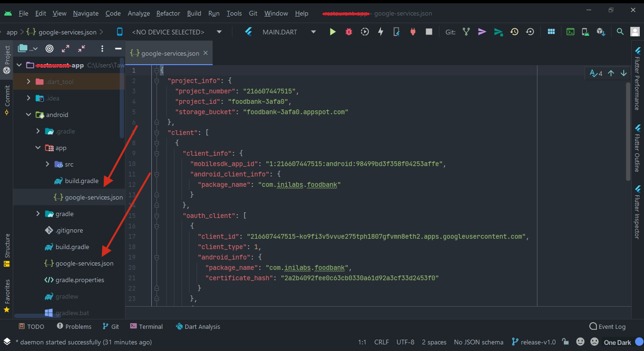Expand the .gradle folder
The image size is (644, 351).
pos(38,131)
